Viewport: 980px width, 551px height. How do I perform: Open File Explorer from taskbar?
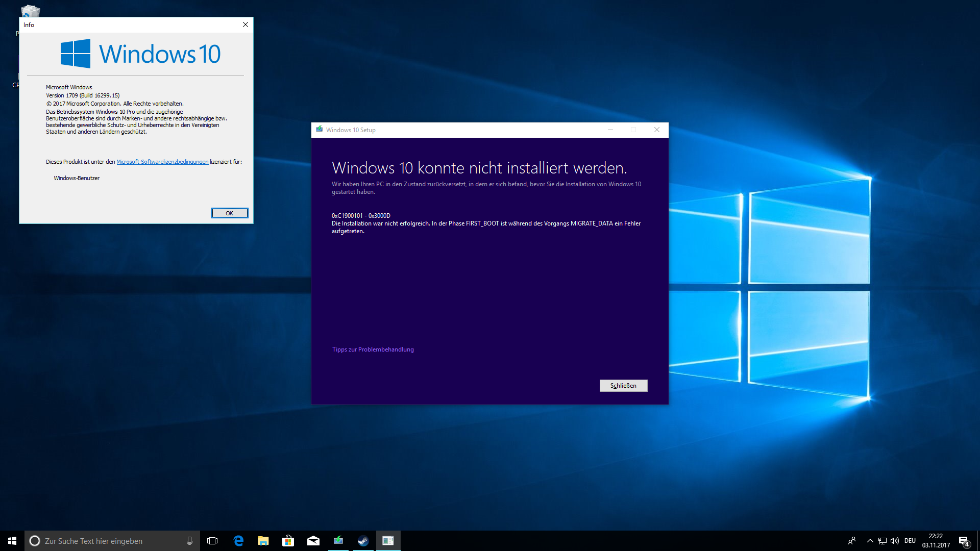coord(263,541)
